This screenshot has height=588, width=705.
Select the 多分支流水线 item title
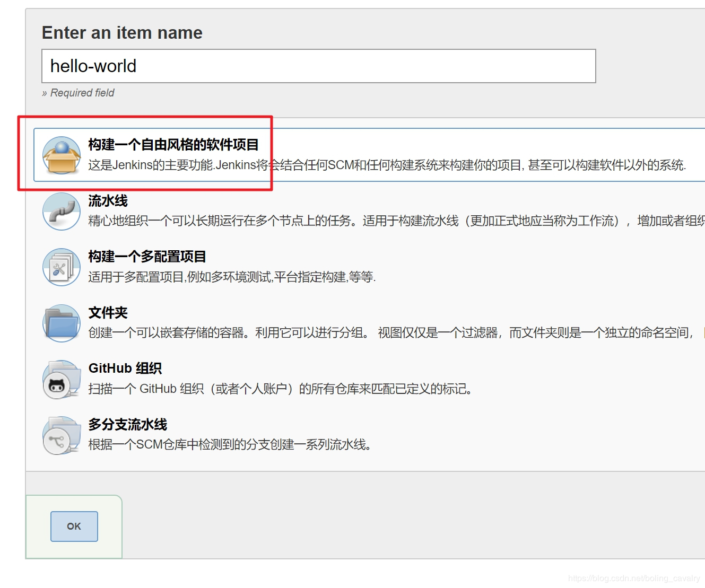click(128, 424)
